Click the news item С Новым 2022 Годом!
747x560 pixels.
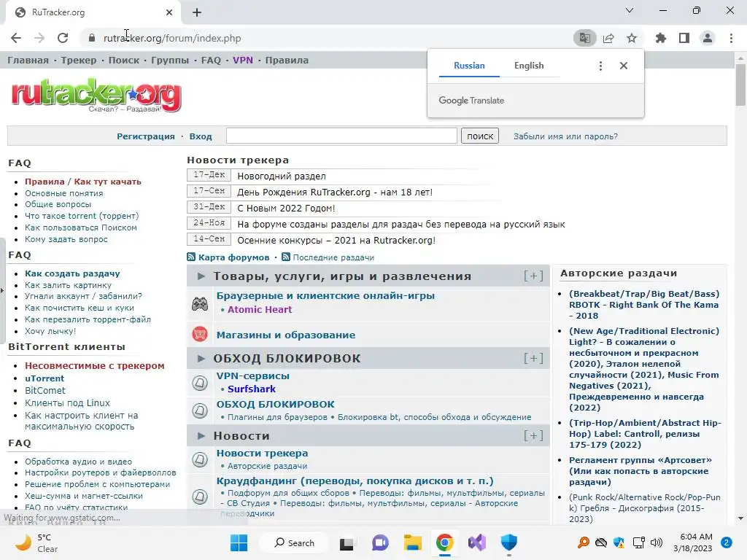tap(286, 208)
